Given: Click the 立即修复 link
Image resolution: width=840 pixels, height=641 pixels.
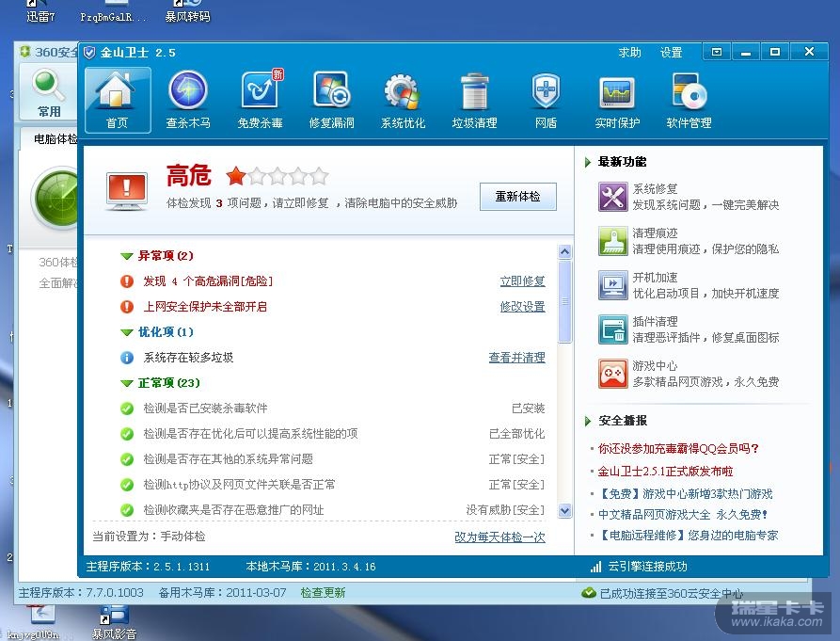Looking at the screenshot, I should (x=522, y=281).
